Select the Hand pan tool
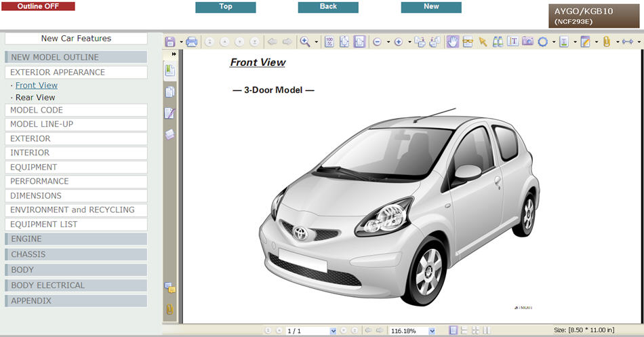Image resolution: width=644 pixels, height=337 pixels. point(452,42)
